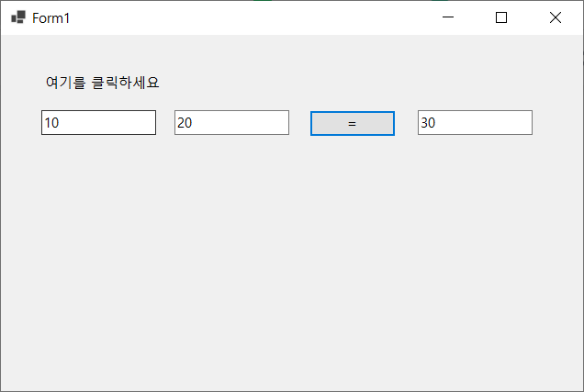Focus the second text box containing 20
Viewport: 584px width, 392px height.
click(231, 122)
